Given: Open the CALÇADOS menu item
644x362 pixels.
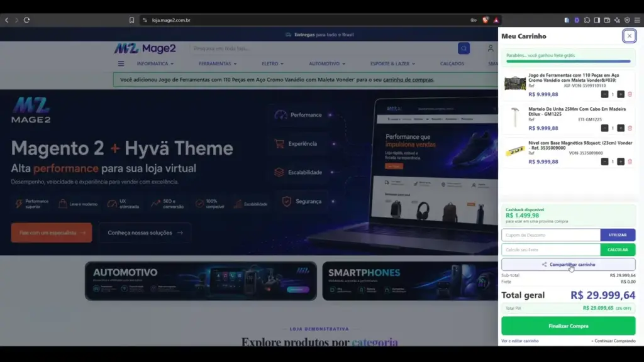Looking at the screenshot, I should tap(452, 63).
